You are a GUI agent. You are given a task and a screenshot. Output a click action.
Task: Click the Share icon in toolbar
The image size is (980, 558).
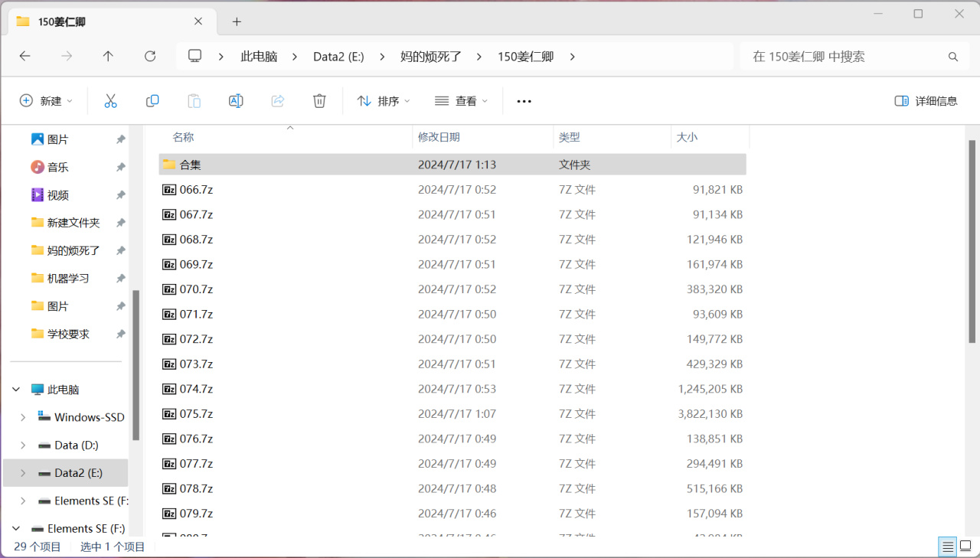278,101
